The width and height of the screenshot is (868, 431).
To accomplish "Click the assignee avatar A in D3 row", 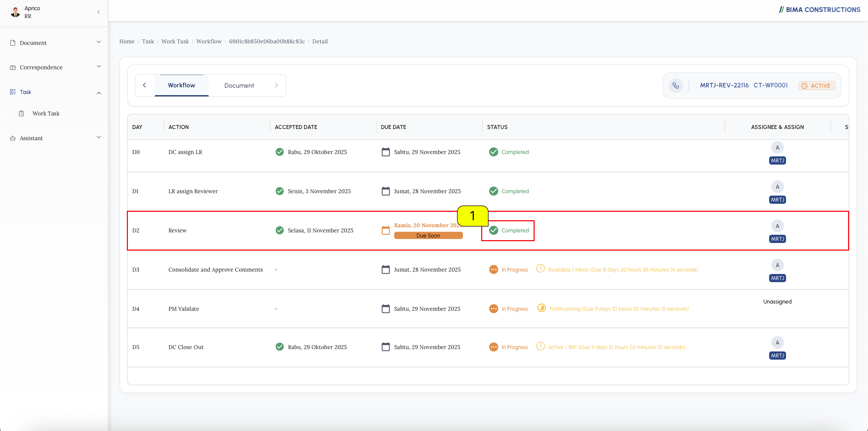I will point(777,265).
